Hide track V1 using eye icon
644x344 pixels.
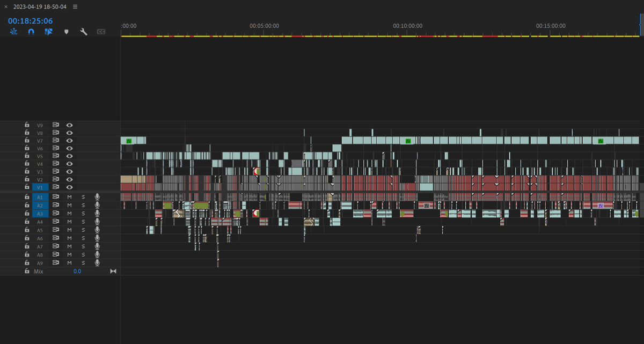click(69, 187)
